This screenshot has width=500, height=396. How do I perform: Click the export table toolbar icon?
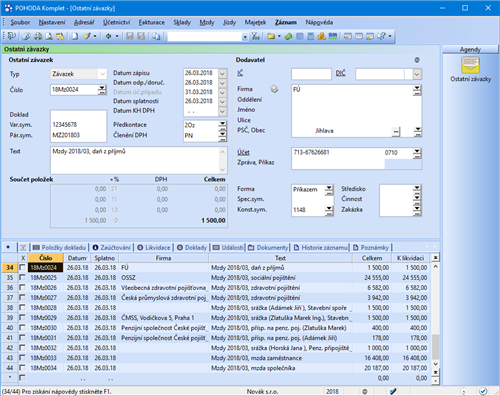pyautogui.click(x=60, y=36)
